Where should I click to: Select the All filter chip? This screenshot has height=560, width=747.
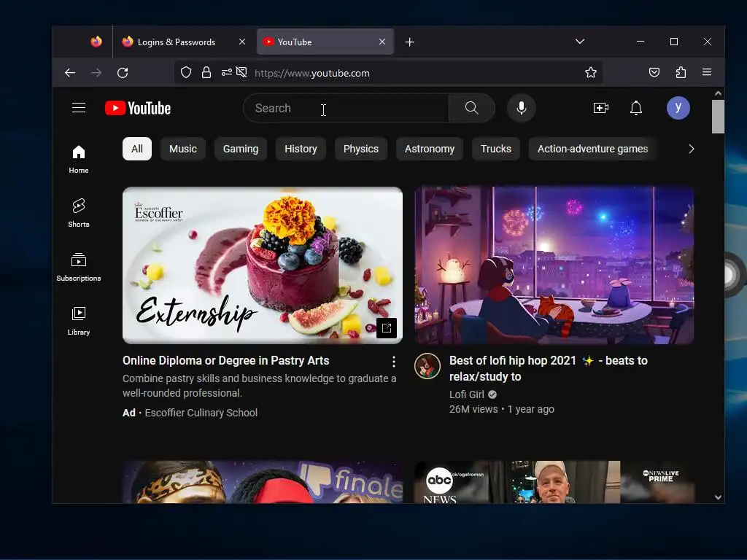(137, 149)
